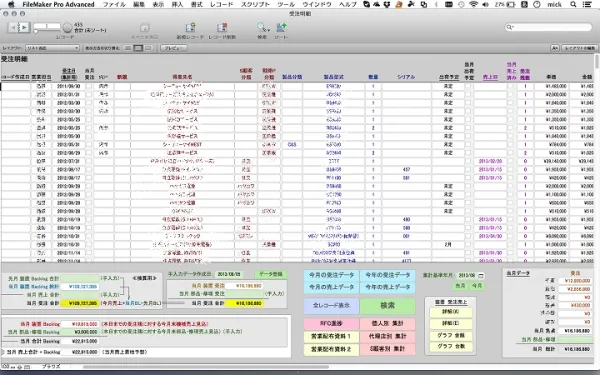Click the 営業配布資料 1 button
Image resolution: width=600 pixels, height=375 pixels.
coord(331,336)
